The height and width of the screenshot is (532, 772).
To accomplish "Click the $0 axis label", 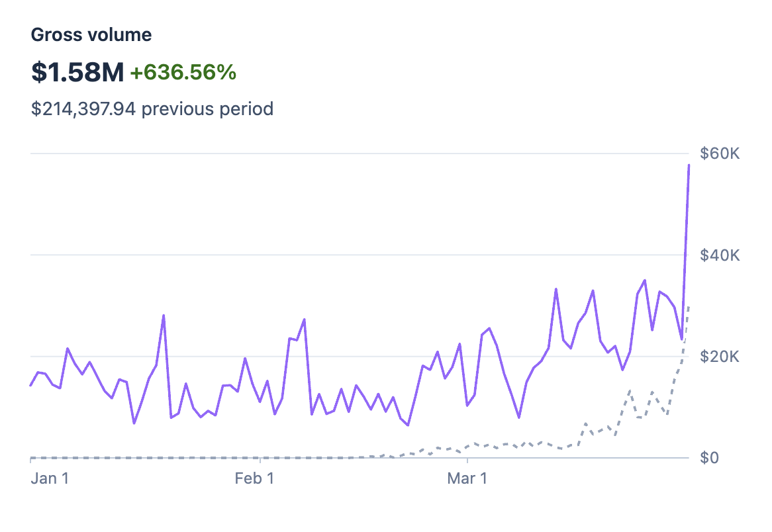I will [709, 458].
